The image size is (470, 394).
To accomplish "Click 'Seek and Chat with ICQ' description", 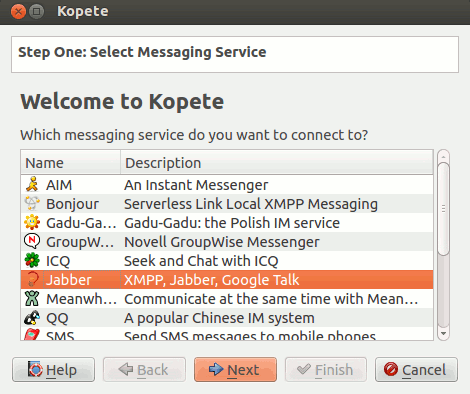I will tap(201, 261).
